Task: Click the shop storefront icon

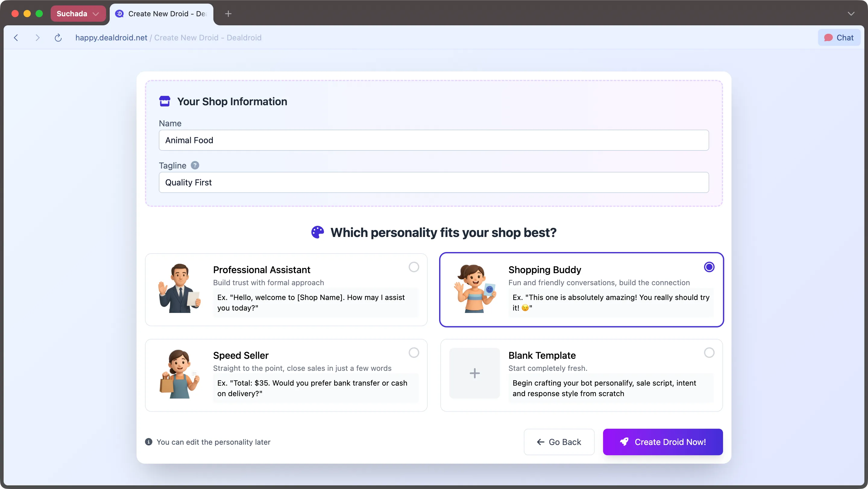Action: [165, 101]
